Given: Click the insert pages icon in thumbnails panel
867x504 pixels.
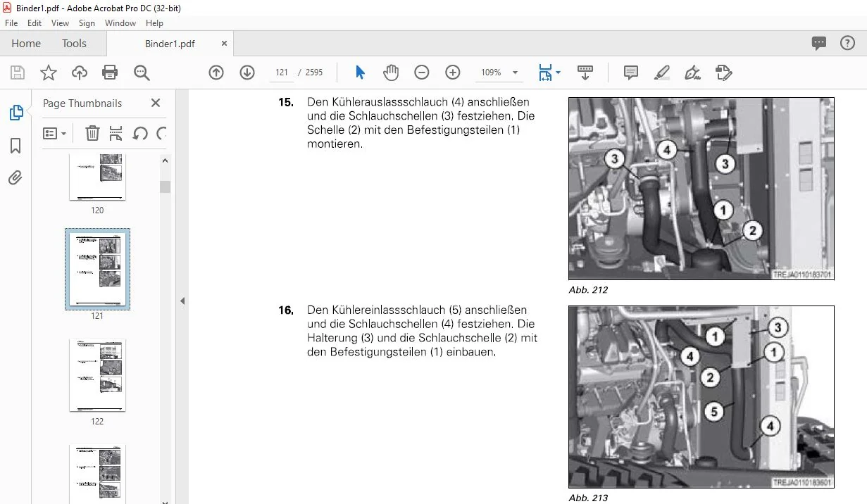Looking at the screenshot, I should click(x=116, y=133).
